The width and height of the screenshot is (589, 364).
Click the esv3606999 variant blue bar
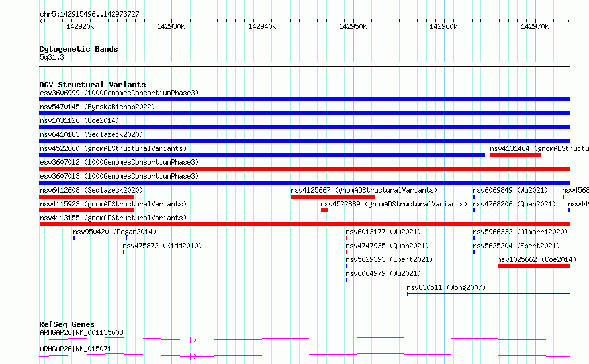(304, 99)
